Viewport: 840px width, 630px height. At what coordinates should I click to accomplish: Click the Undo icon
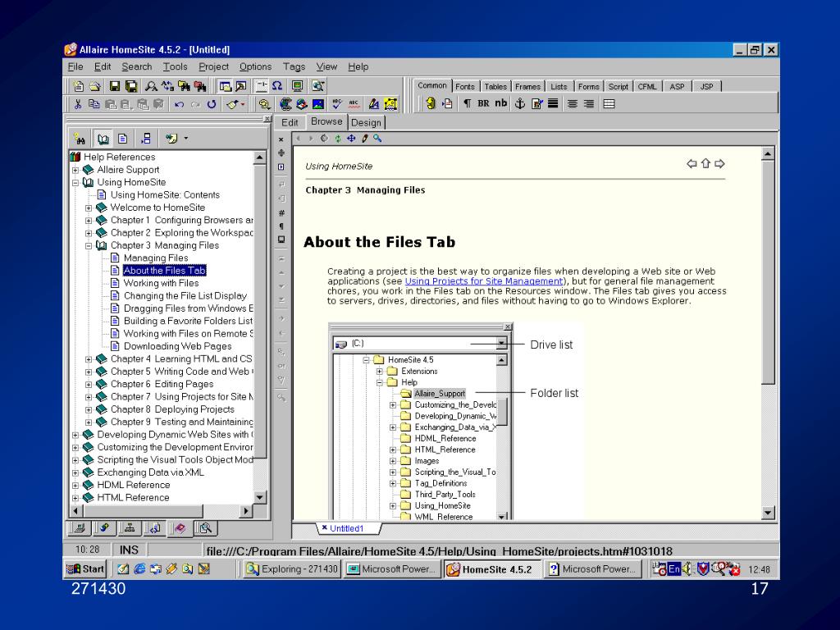click(x=180, y=104)
